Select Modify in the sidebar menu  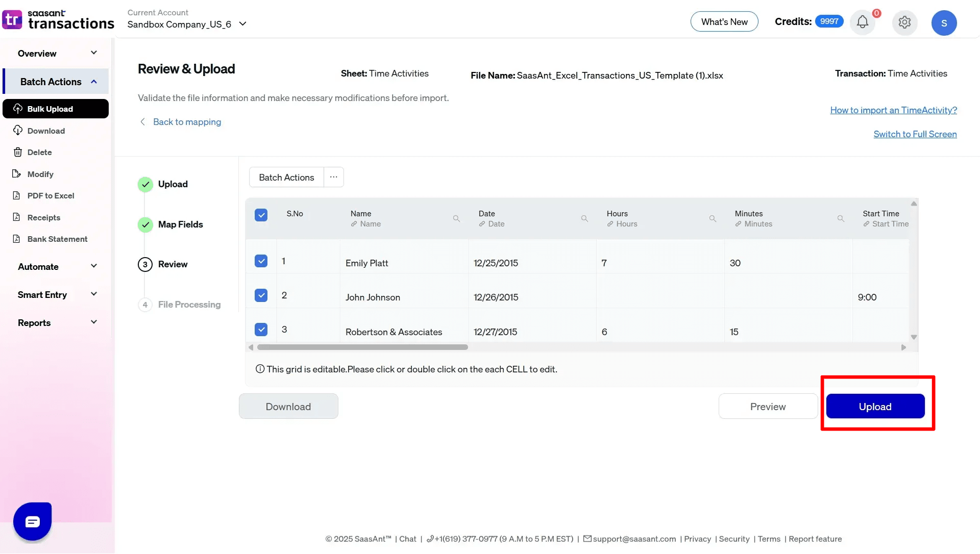click(x=40, y=174)
